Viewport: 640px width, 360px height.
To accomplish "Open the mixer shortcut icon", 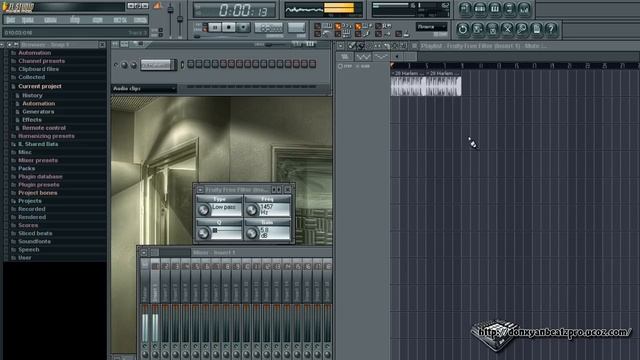I will (524, 8).
